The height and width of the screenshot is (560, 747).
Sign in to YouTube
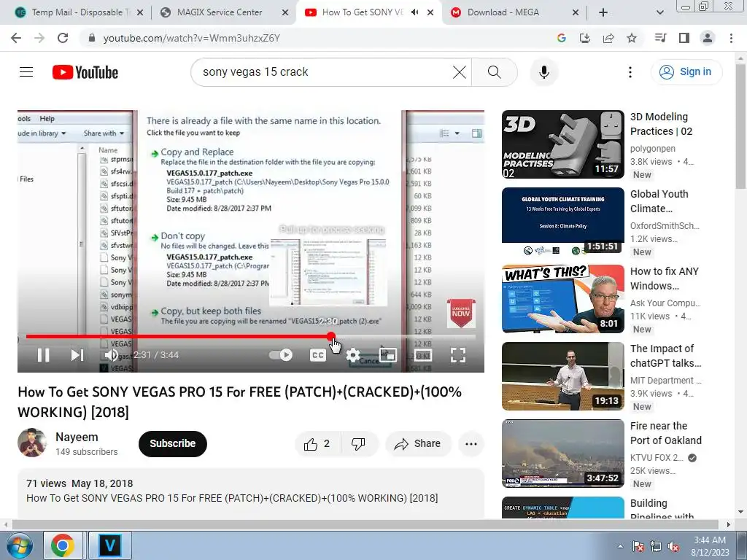coord(686,72)
